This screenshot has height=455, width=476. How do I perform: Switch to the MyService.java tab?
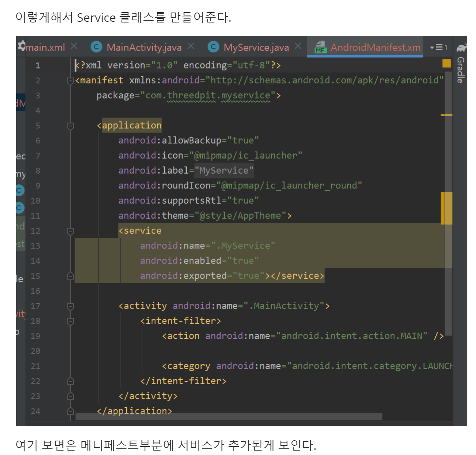(x=256, y=47)
